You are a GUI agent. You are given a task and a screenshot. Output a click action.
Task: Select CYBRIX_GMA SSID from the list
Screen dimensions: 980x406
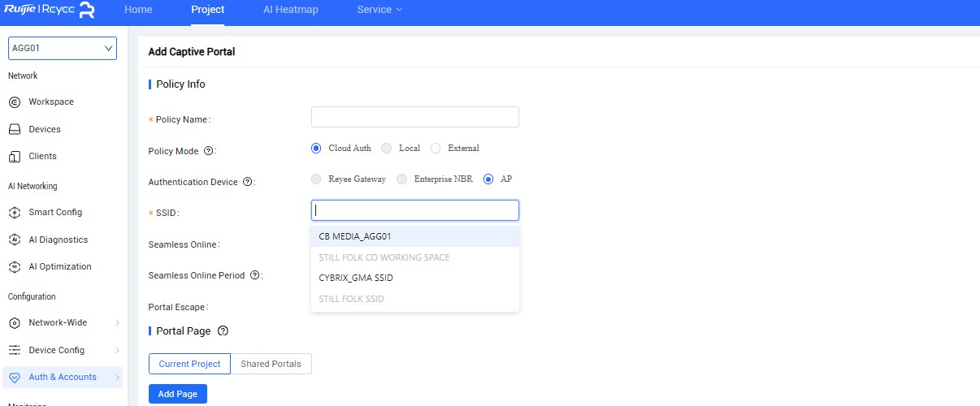(415, 278)
